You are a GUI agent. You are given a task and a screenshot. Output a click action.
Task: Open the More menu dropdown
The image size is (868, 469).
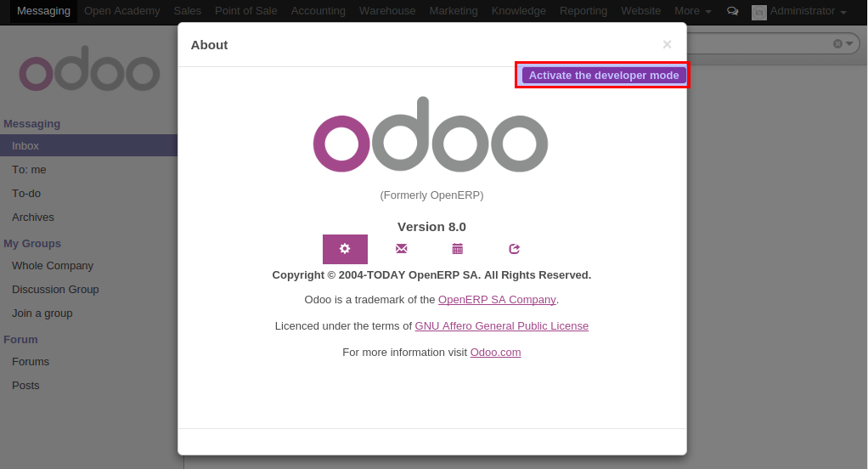(692, 11)
